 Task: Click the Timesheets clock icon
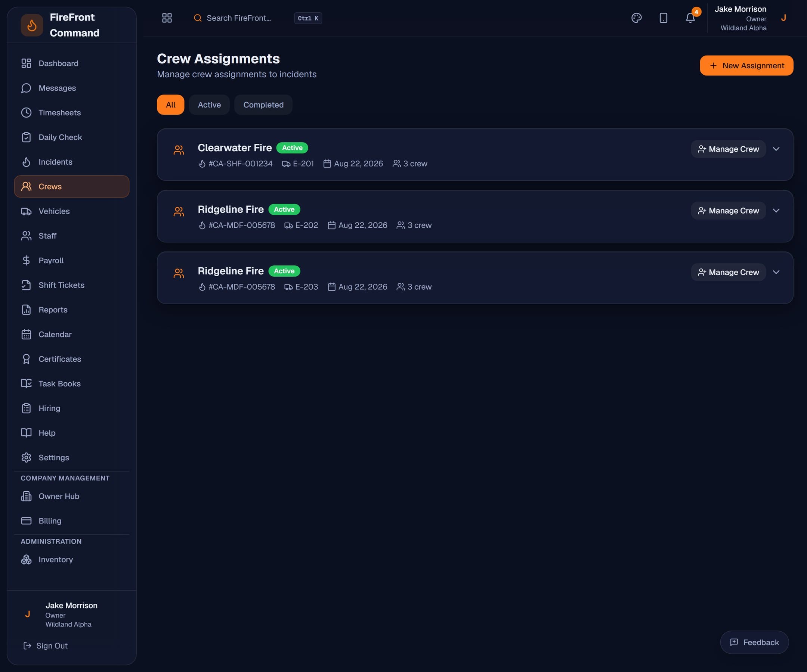tap(26, 112)
